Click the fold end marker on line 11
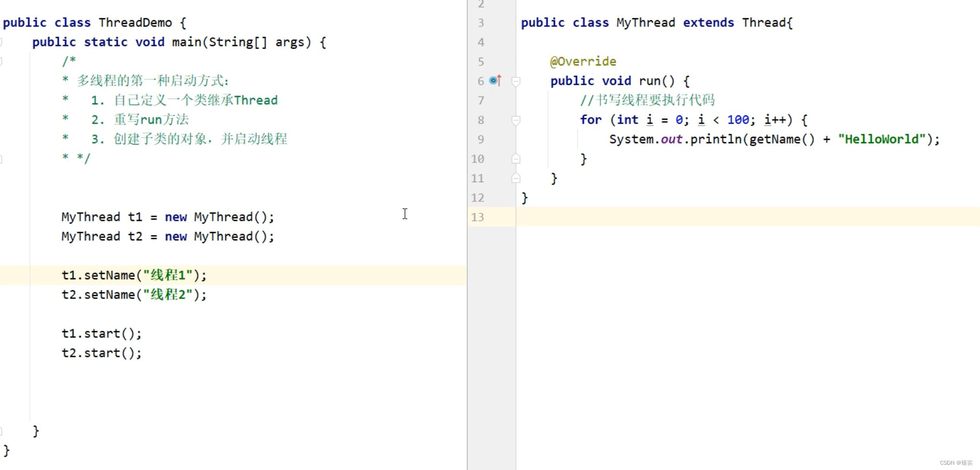The image size is (980, 470). (x=516, y=178)
